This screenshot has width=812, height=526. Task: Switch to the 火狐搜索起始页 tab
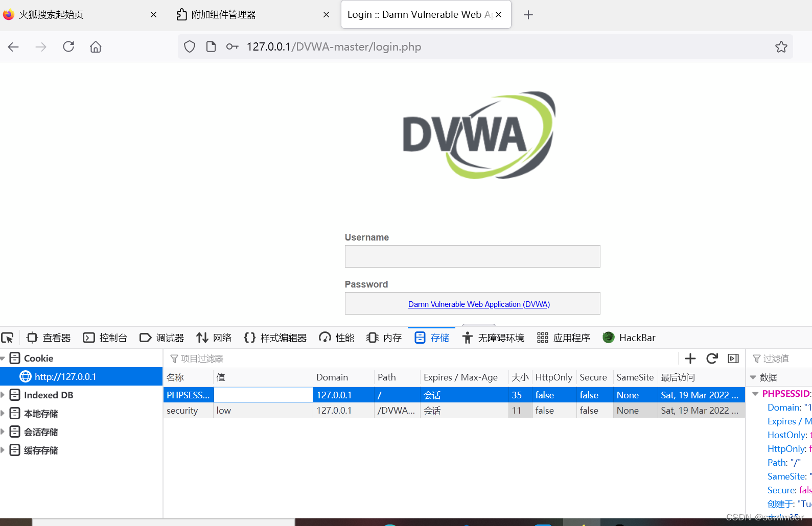point(51,15)
